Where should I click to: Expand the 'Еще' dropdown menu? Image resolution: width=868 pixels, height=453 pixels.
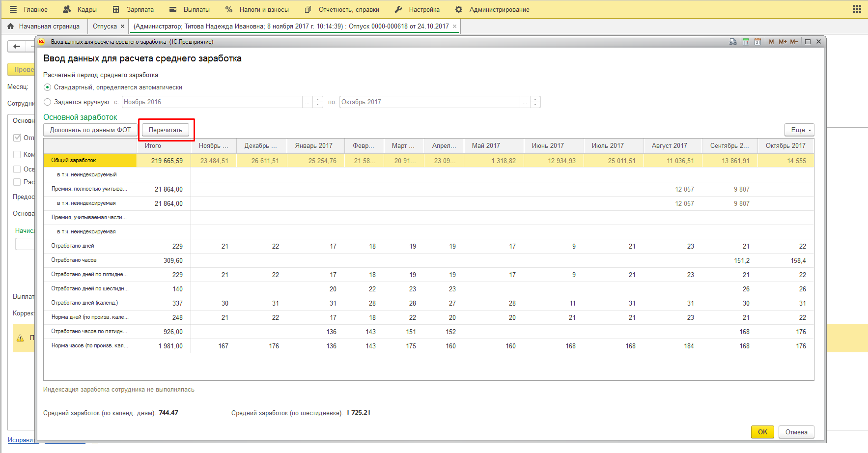coord(799,130)
